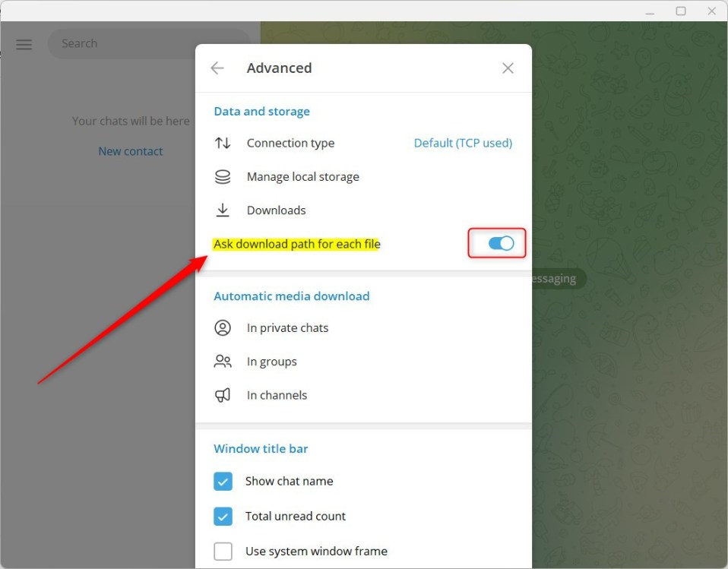Click the Your chats will be here text

tap(131, 121)
